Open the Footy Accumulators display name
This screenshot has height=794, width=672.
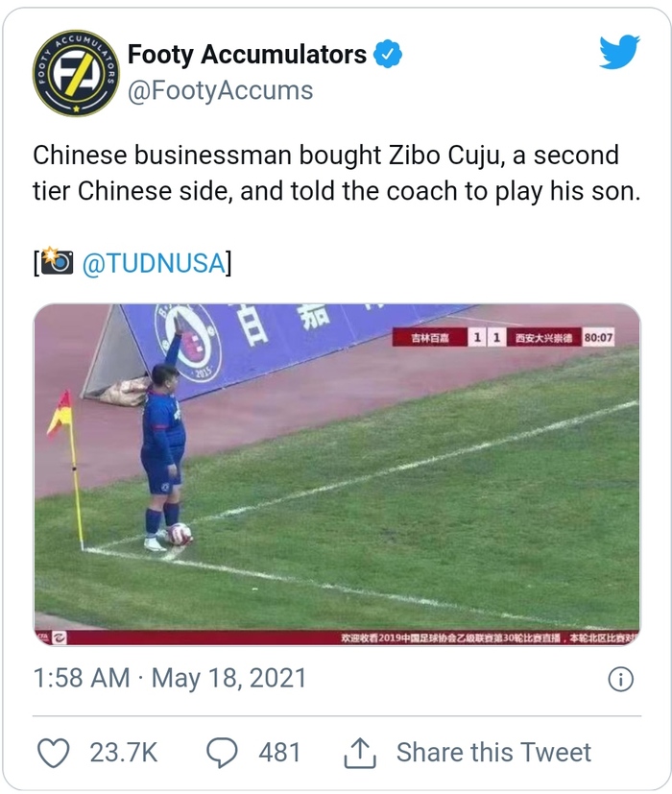[247, 54]
